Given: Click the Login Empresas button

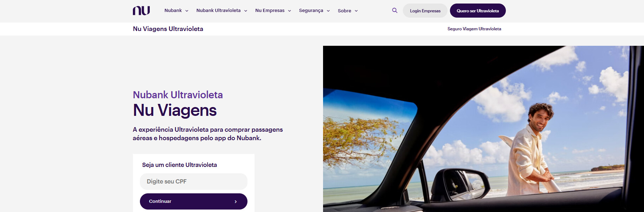Looking at the screenshot, I should (x=425, y=11).
